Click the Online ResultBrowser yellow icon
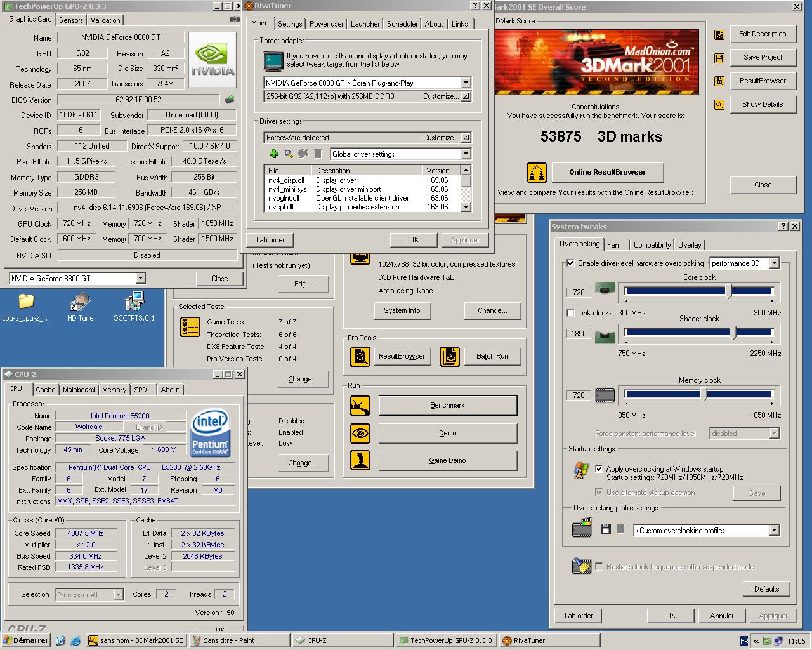 click(x=537, y=172)
